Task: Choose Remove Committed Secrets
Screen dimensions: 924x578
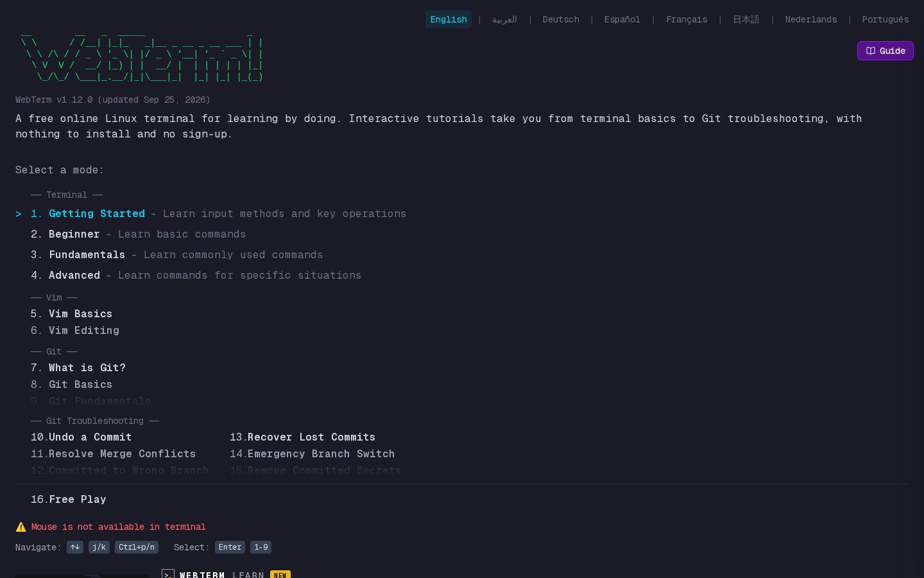Action: 315,470
